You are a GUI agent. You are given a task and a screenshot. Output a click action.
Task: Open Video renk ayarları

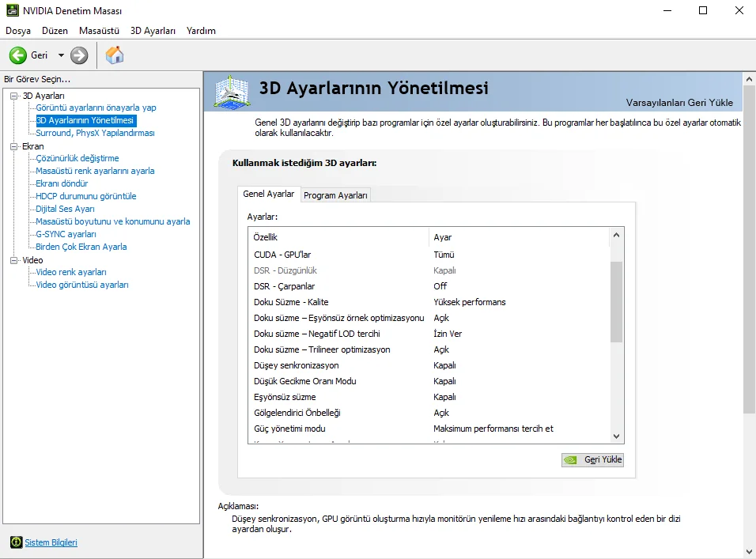[x=71, y=272]
